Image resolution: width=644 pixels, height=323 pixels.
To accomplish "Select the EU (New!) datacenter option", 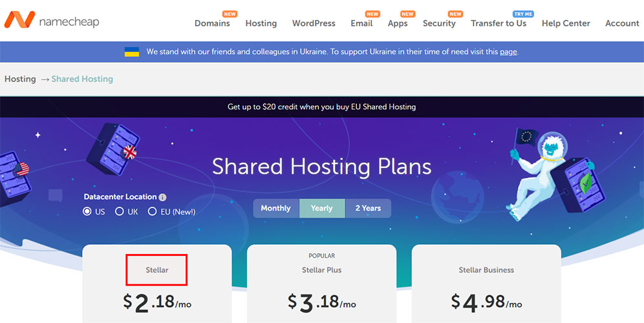I will [153, 212].
